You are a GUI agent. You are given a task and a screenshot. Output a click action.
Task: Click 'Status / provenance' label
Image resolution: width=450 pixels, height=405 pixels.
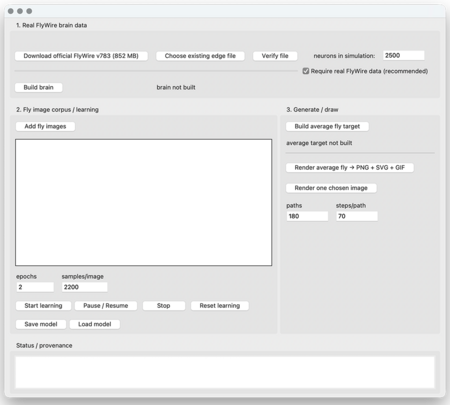point(44,345)
